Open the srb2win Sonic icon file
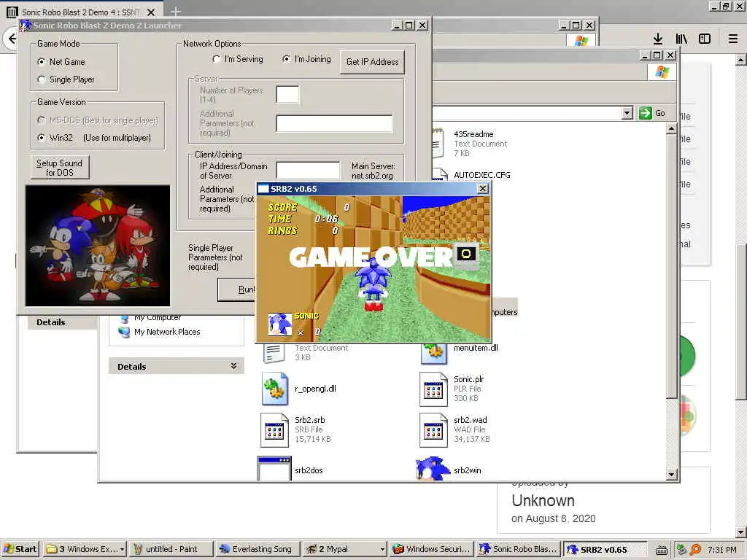Viewport: 747px width, 560px height. 433,469
